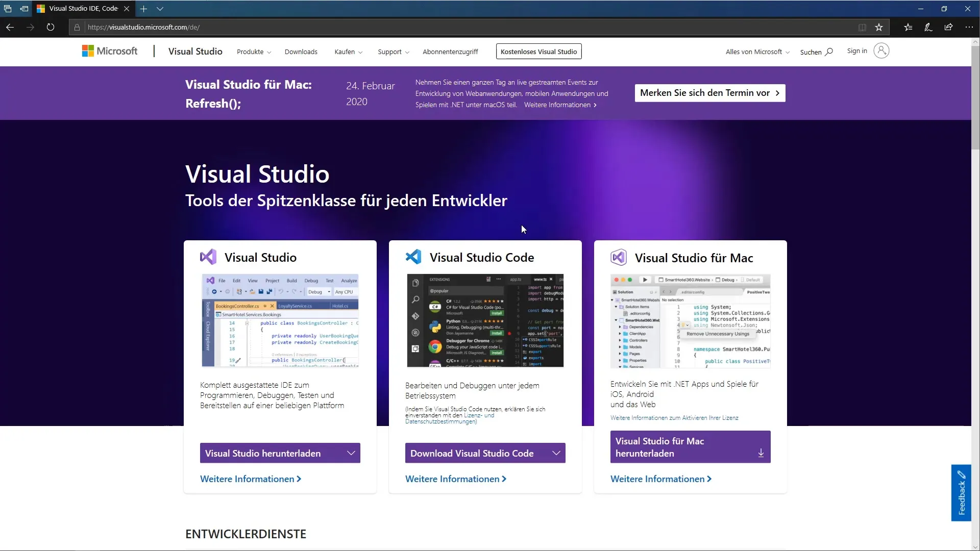
Task: Open Weitere Informationen under Visual Studio für Mac
Action: [661, 479]
